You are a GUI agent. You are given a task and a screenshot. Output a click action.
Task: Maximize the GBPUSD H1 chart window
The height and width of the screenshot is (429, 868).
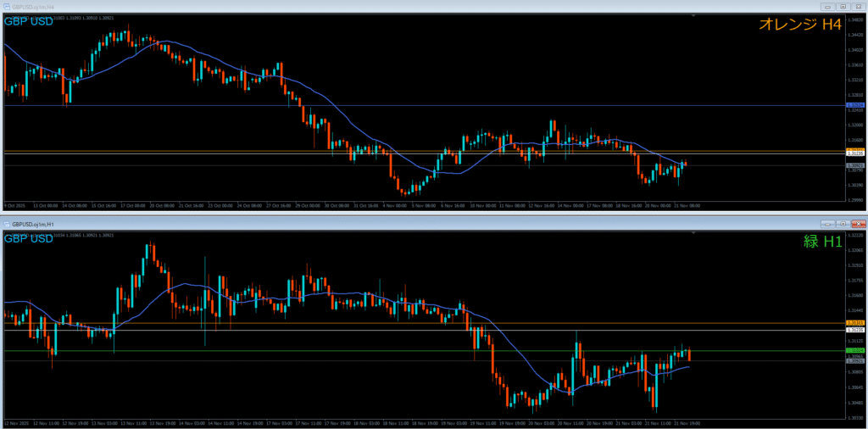pos(842,223)
